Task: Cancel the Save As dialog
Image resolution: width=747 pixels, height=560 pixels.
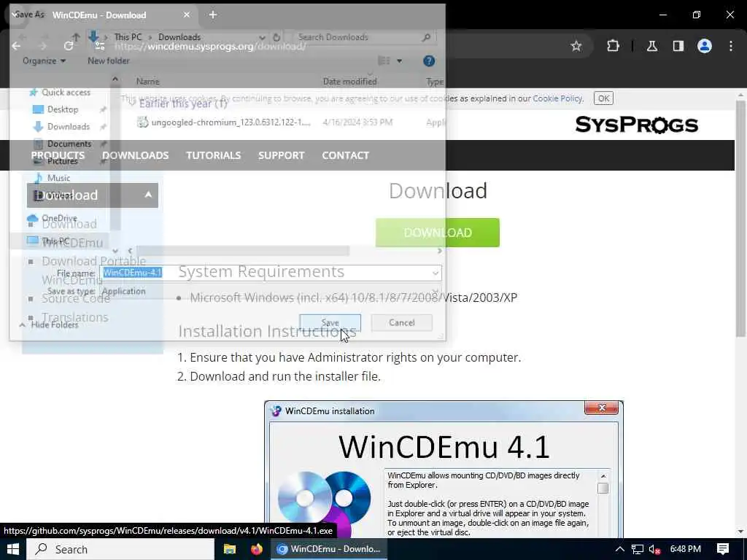Action: pos(402,323)
